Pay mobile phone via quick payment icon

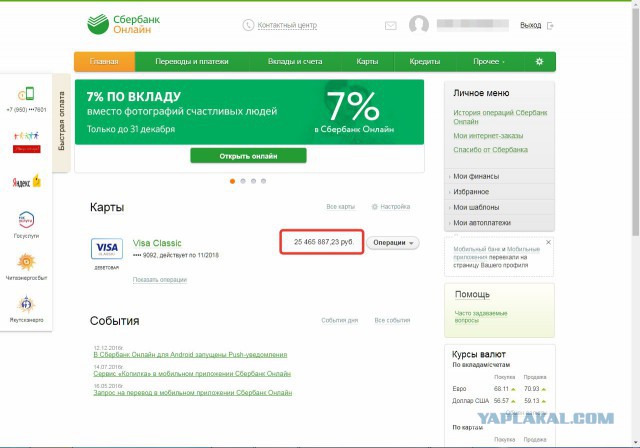click(x=27, y=94)
